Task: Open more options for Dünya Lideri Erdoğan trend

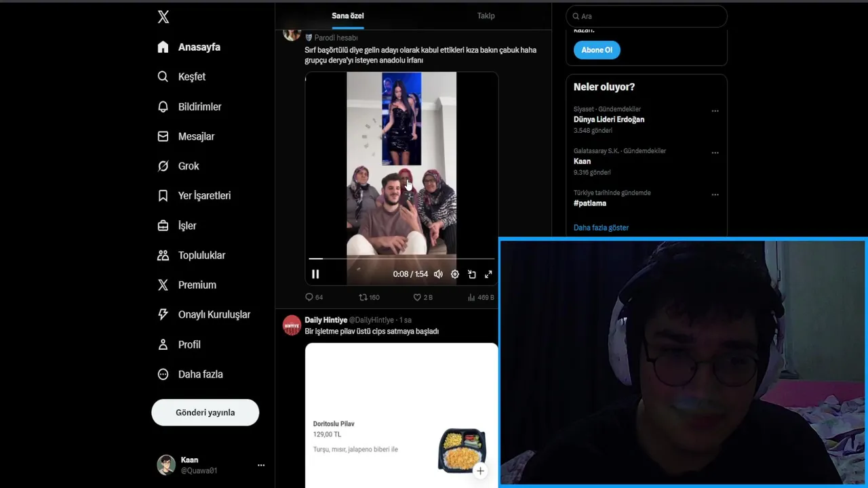Action: pyautogui.click(x=715, y=111)
